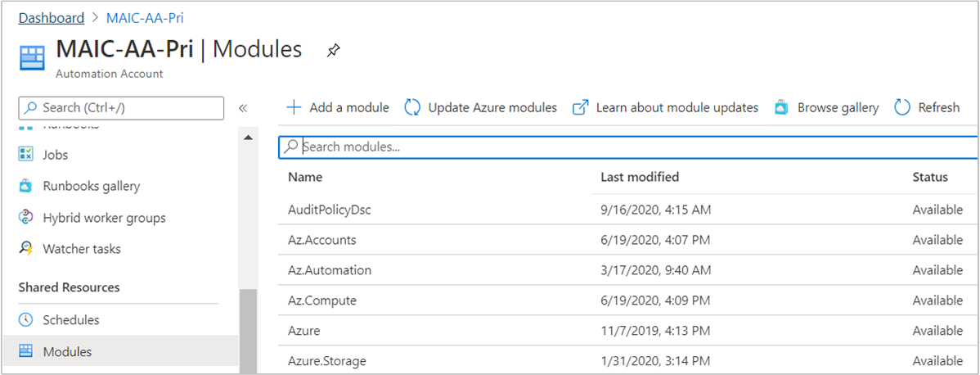Image resolution: width=980 pixels, height=375 pixels.
Task: Sort by the Name column header
Action: click(305, 177)
